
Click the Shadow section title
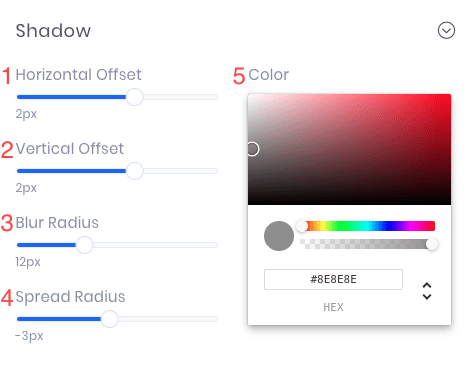[53, 31]
